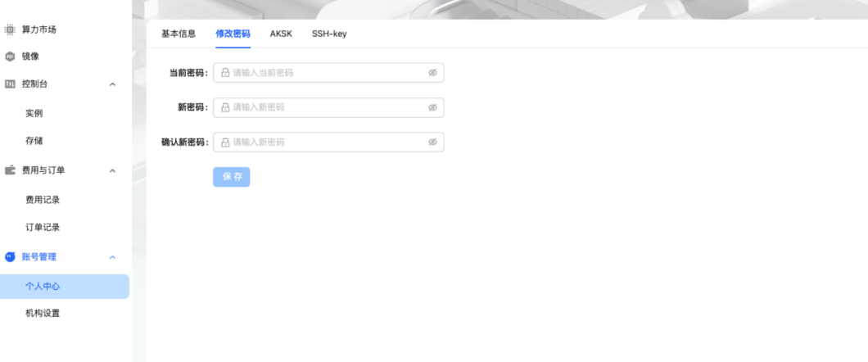Click the 镜像 cube icon in sidebar
868x362 pixels.
coord(10,57)
